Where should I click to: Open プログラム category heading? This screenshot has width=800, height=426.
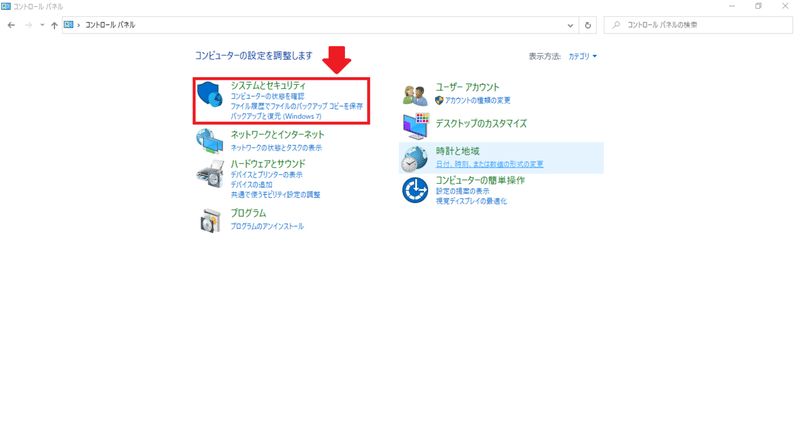pos(248,213)
